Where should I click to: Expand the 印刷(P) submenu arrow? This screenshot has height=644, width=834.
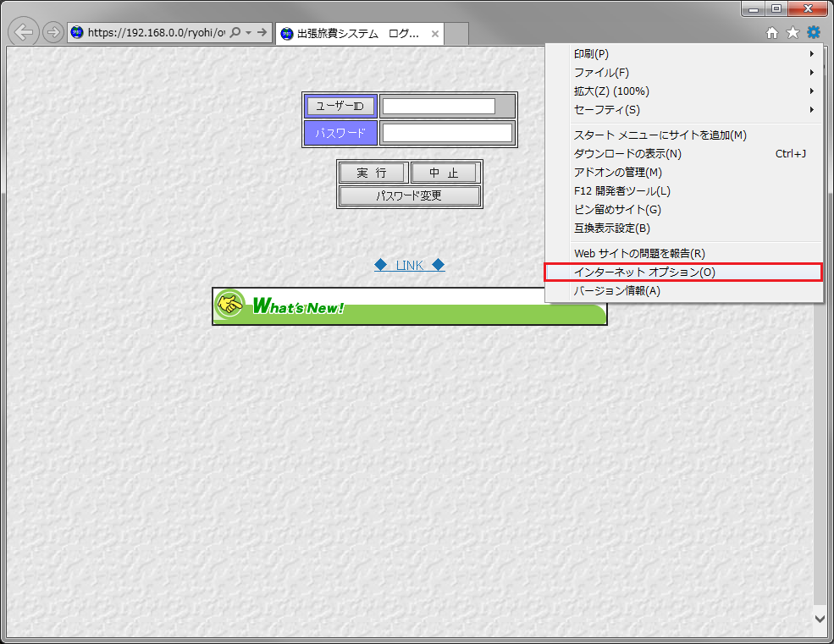point(812,53)
